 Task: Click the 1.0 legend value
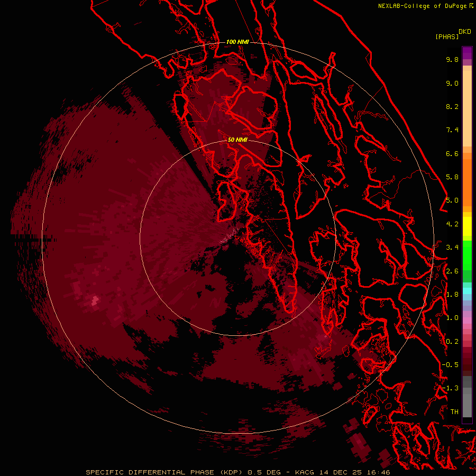coord(452,318)
